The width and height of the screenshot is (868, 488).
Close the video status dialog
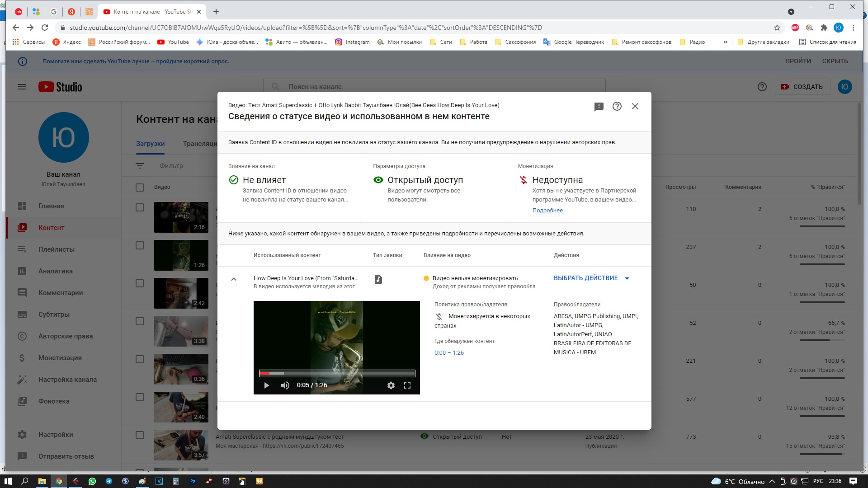pos(635,106)
